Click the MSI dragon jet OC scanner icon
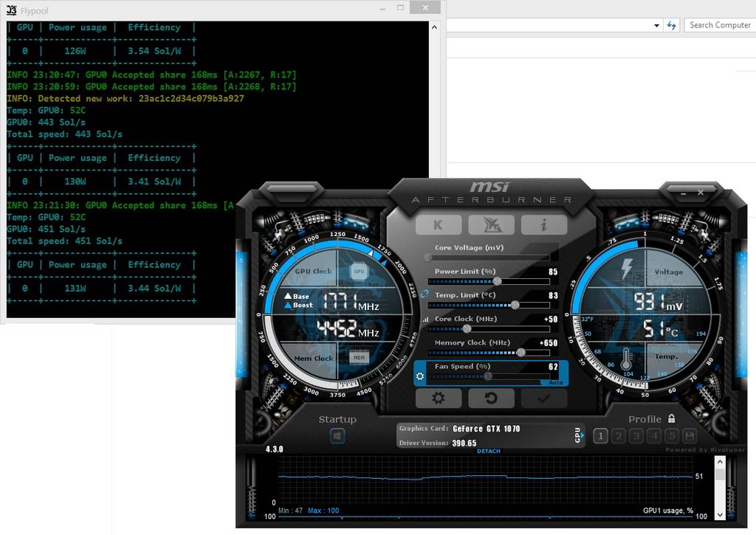Viewport: 756px width, 535px height. point(491,225)
